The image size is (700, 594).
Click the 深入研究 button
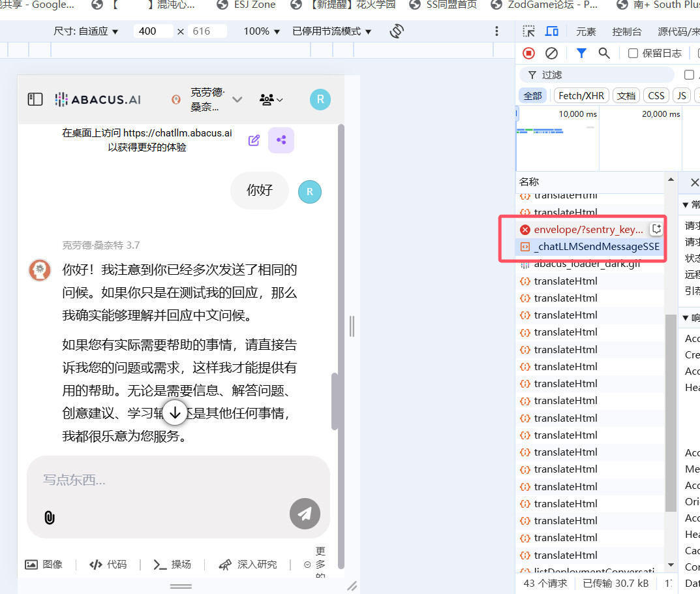pos(248,565)
